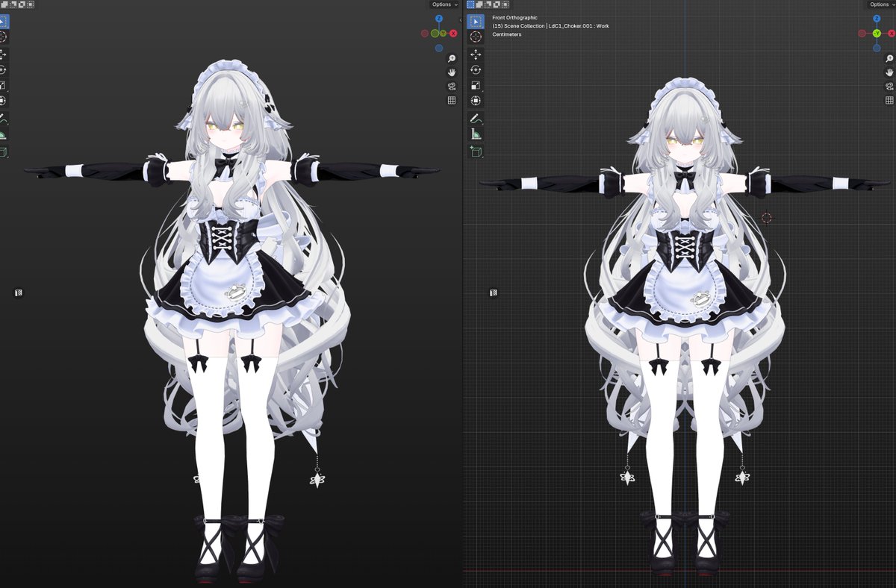The image size is (896, 588).
Task: Toggle perspective/orthographic grid icon in right viewport
Action: (x=889, y=100)
